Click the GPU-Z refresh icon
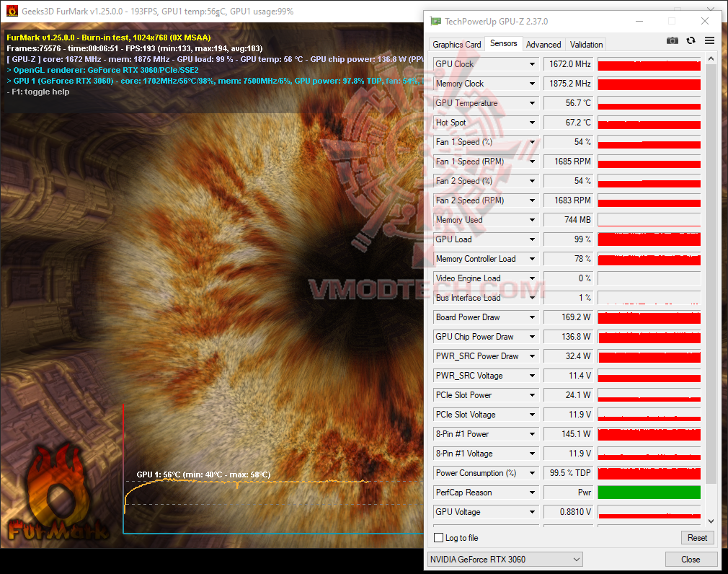 (691, 41)
